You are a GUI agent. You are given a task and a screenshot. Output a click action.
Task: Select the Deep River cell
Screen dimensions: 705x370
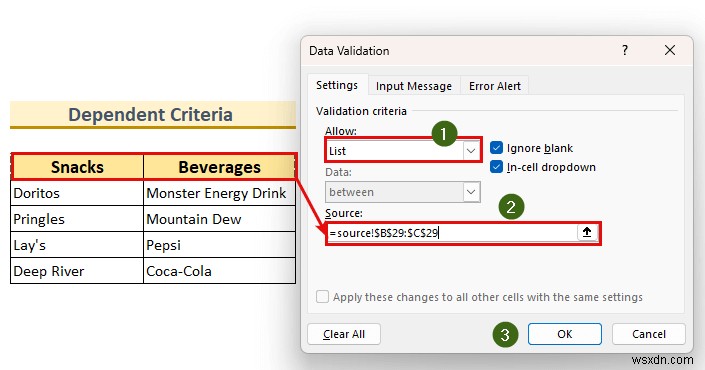pos(77,271)
